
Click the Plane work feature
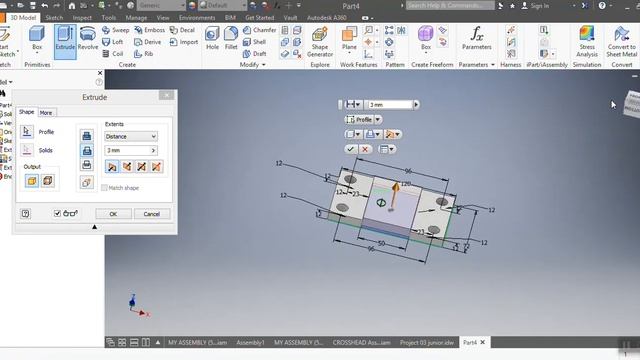[349, 38]
